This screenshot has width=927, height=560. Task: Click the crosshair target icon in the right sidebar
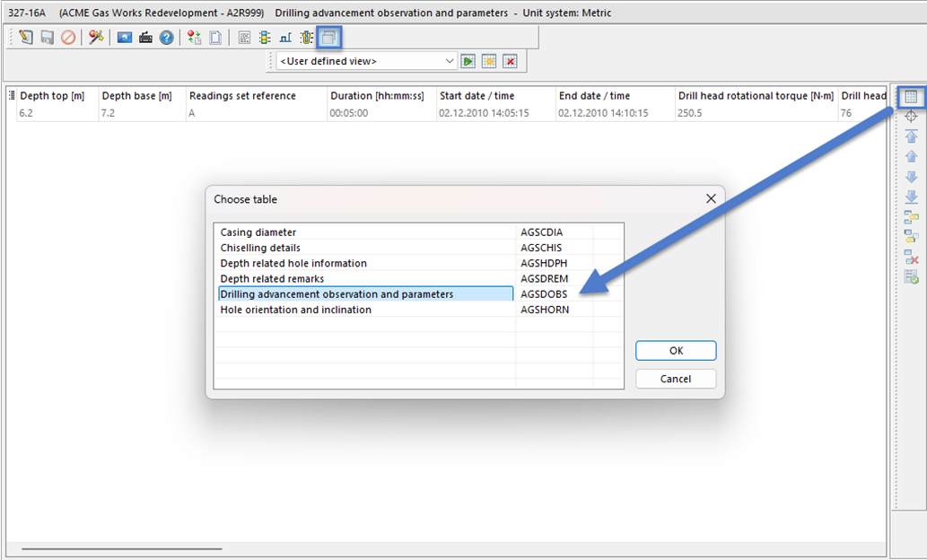pos(911,117)
